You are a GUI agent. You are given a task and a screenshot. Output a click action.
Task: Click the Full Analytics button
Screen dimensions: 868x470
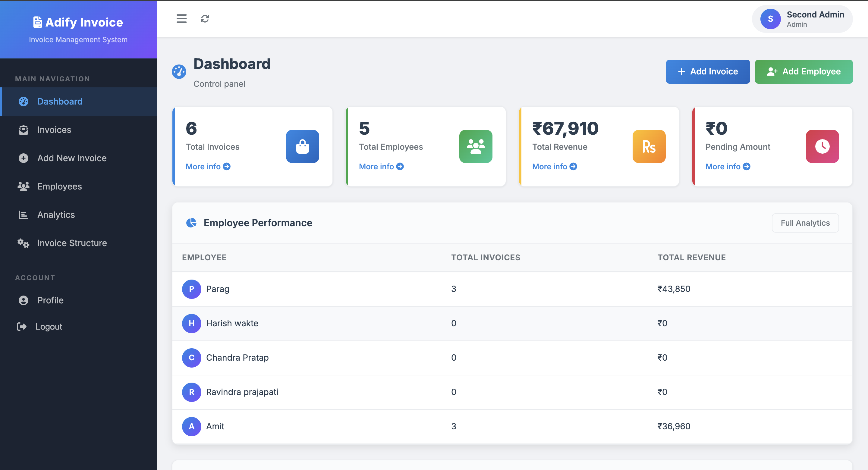coord(805,223)
